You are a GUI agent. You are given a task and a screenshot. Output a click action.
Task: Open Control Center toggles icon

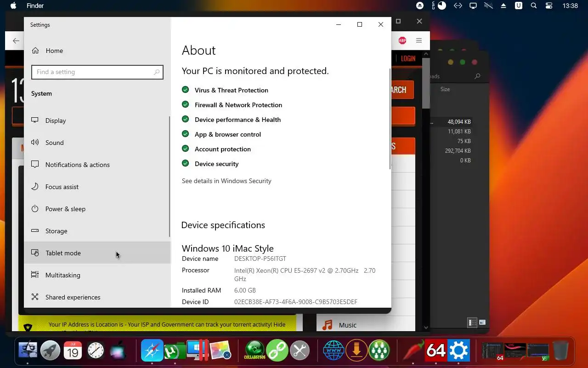549,6
